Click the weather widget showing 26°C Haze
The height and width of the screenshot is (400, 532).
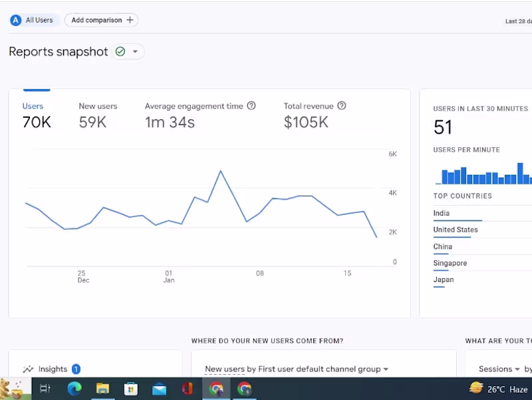click(x=499, y=389)
